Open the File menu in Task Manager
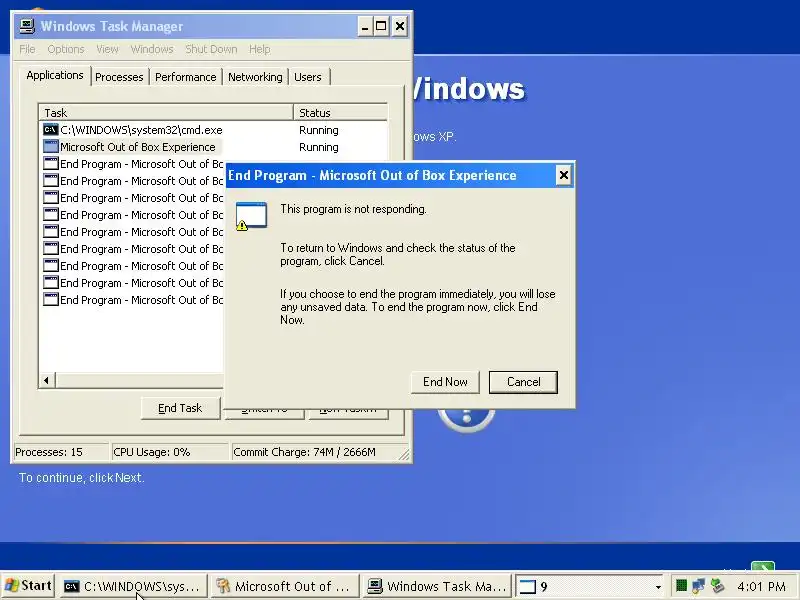Viewport: 800px width, 600px height. pos(27,49)
